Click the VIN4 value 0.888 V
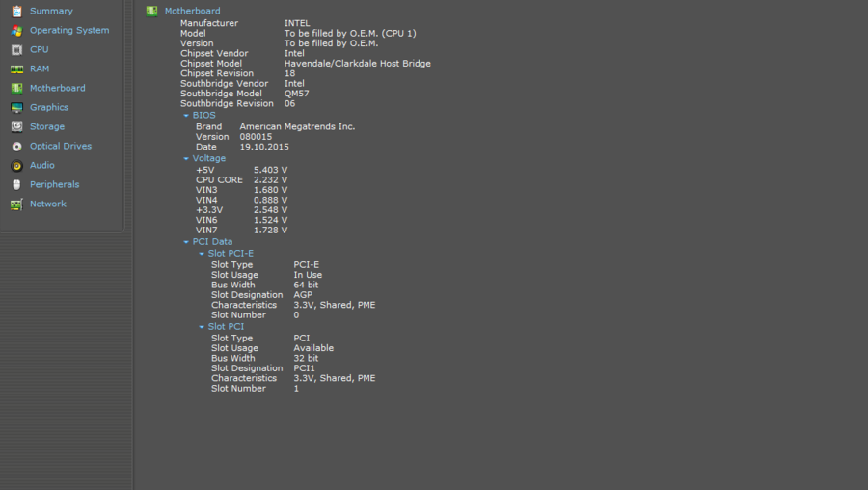868x490 pixels. pyautogui.click(x=270, y=200)
